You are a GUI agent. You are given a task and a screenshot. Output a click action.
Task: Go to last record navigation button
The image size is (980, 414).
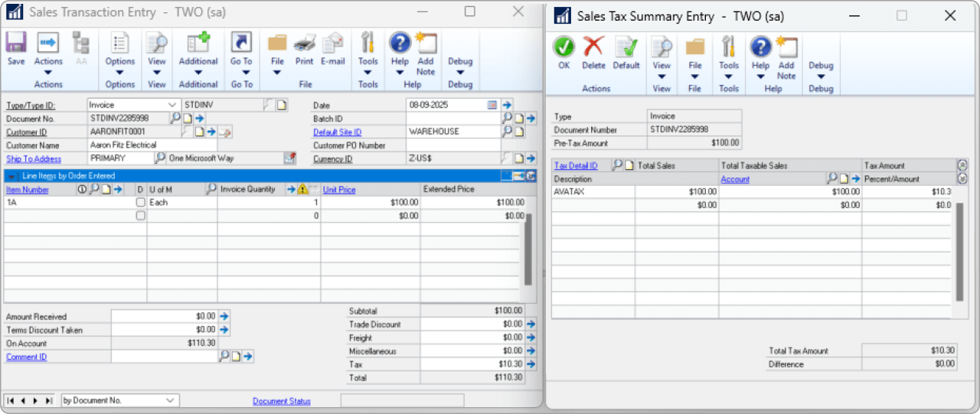48,400
